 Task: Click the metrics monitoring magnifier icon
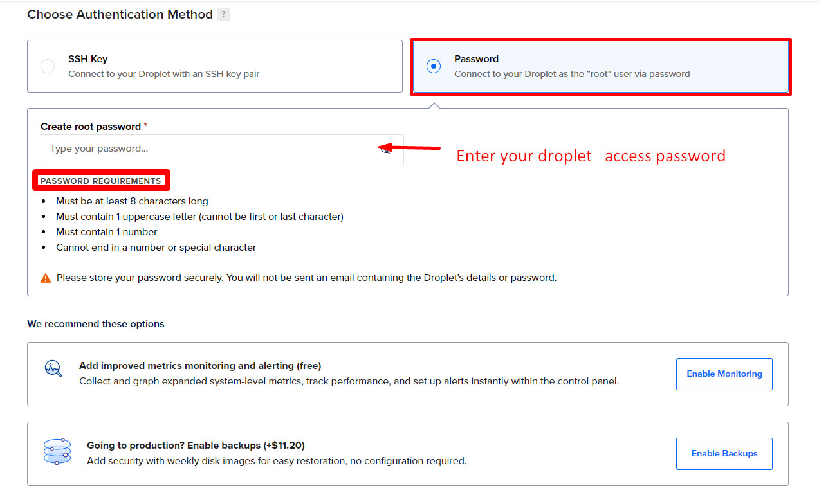[53, 368]
